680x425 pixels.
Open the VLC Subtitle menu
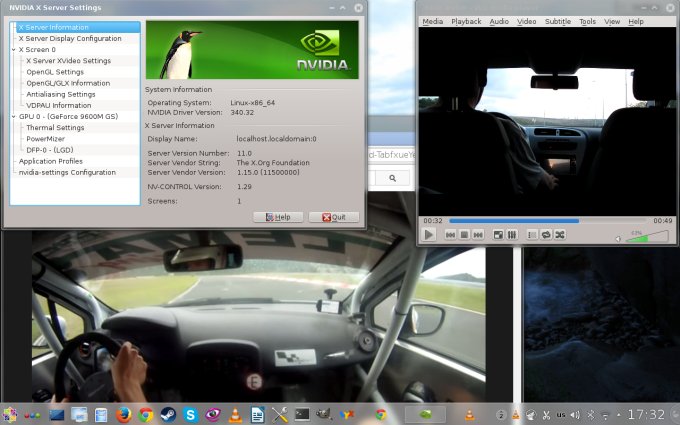point(558,21)
